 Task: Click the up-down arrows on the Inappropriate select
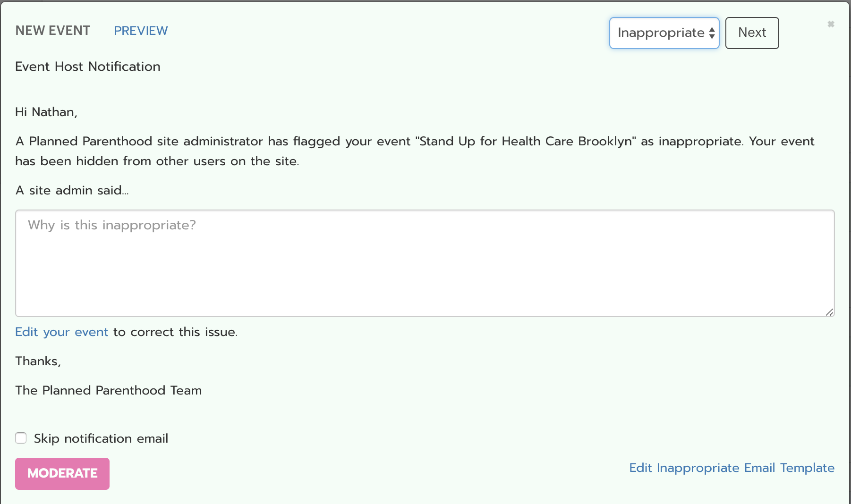tap(712, 33)
